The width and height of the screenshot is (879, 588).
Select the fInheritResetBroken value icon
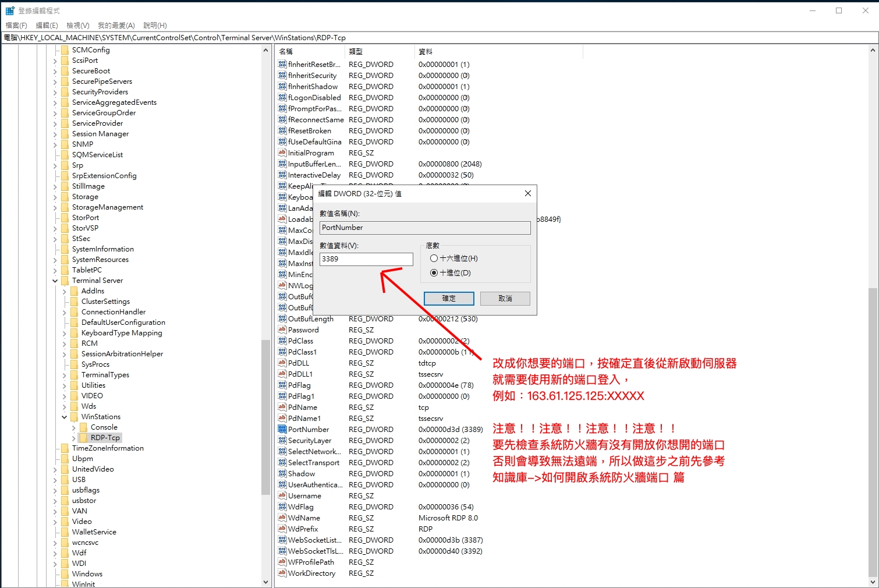coord(282,65)
